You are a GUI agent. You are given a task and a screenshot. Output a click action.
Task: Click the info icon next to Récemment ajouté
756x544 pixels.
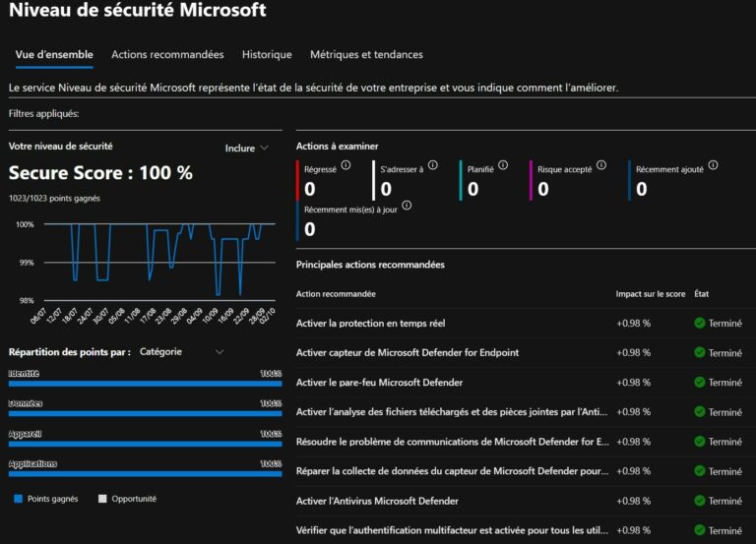(713, 165)
